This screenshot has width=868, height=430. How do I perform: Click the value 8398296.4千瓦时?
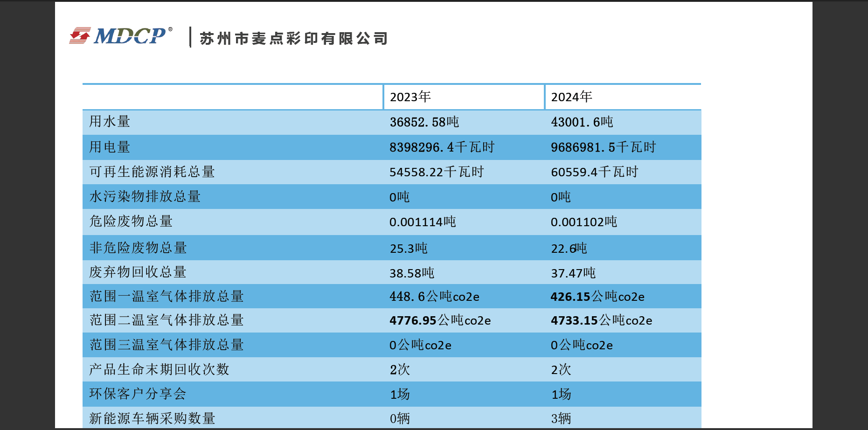point(442,147)
